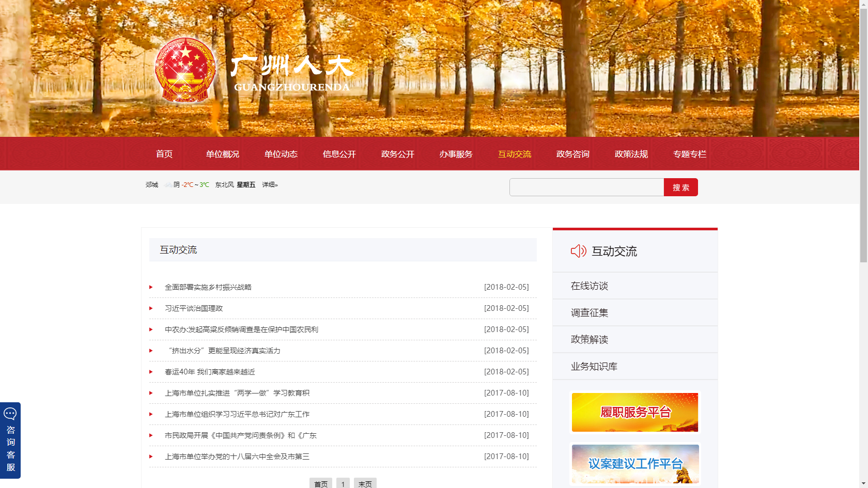Image resolution: width=868 pixels, height=488 pixels.
Task: Open article 市民政局开展《中国共产党问责条例》
Action: [241, 435]
